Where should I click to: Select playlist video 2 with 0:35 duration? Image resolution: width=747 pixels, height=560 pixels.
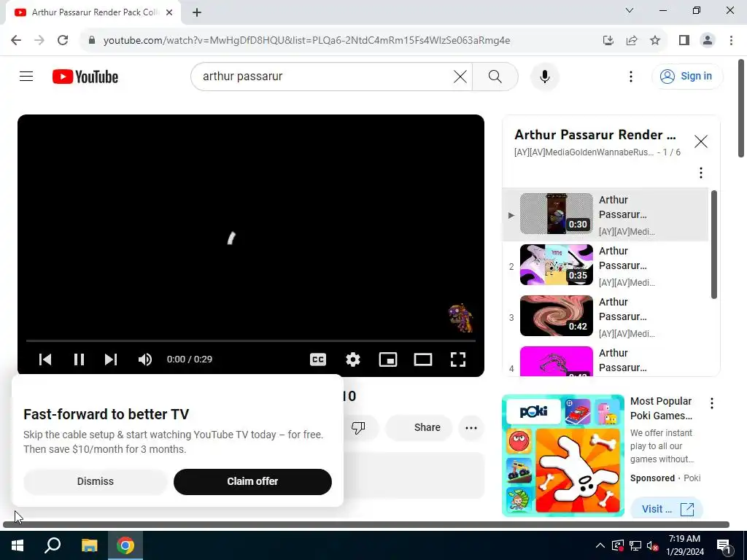point(605,265)
